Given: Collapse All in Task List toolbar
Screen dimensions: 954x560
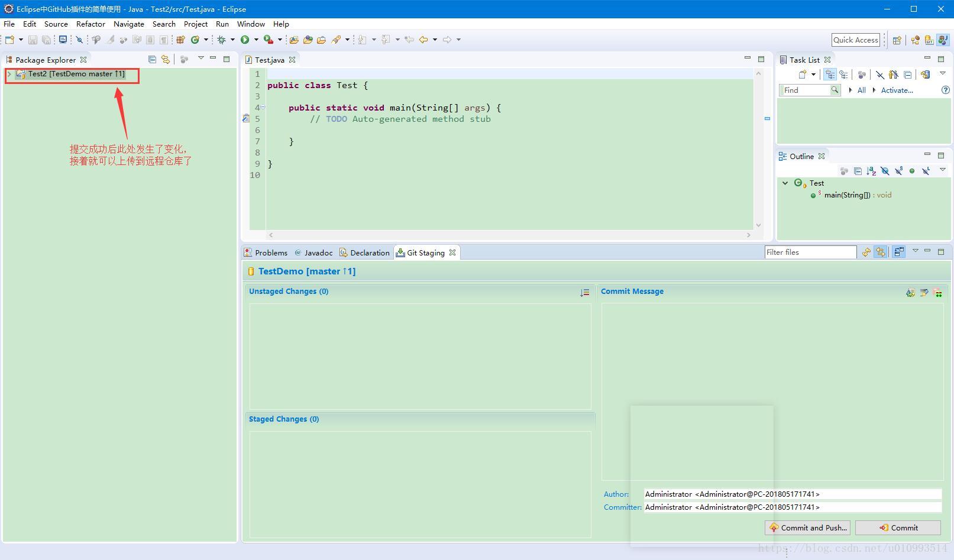Looking at the screenshot, I should (908, 75).
